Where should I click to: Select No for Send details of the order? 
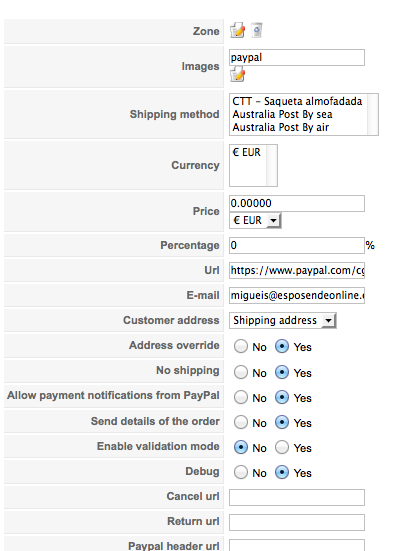click(x=241, y=422)
